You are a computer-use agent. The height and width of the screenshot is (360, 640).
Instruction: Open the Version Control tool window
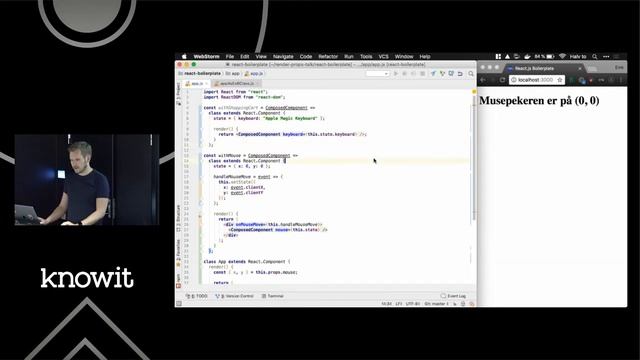pyautogui.click(x=234, y=296)
